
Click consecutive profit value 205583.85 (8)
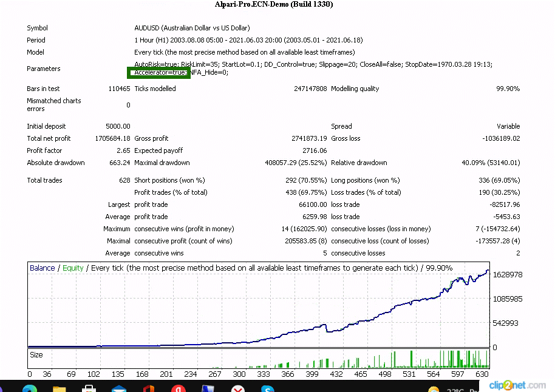click(x=306, y=241)
